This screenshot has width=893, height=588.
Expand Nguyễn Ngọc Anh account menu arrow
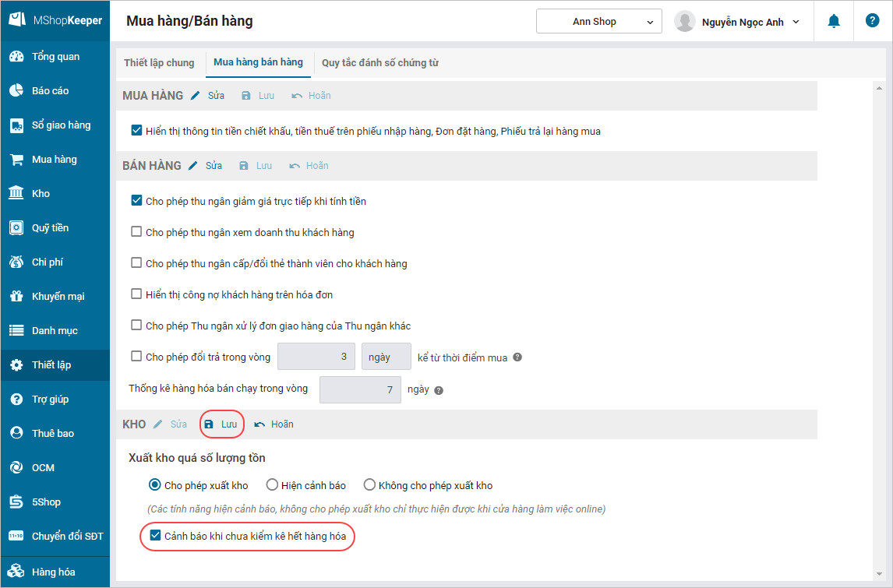tap(796, 22)
